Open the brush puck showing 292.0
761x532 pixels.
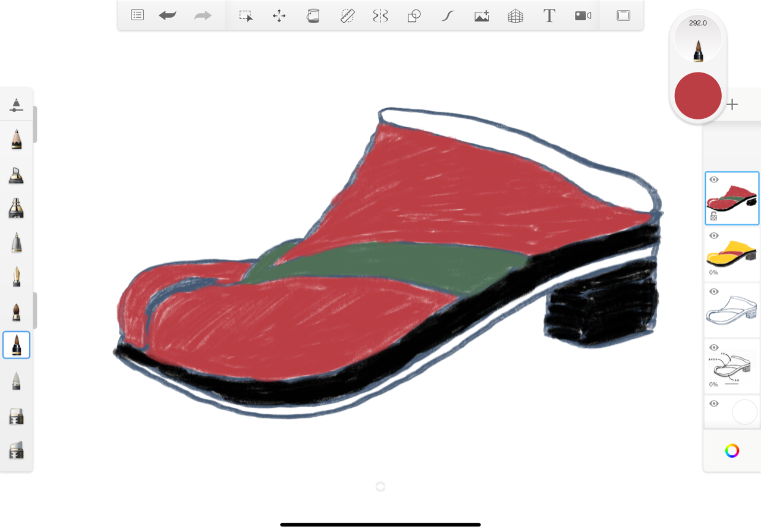pos(698,39)
